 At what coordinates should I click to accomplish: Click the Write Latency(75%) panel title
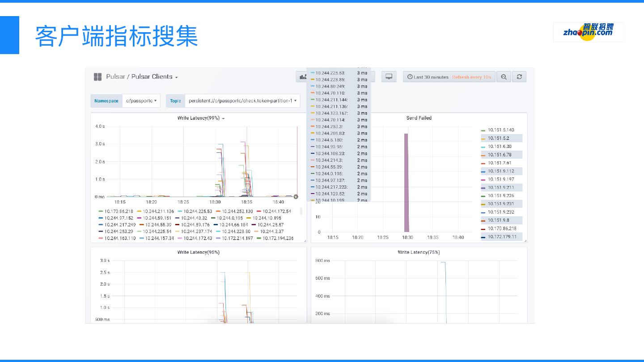point(419,253)
